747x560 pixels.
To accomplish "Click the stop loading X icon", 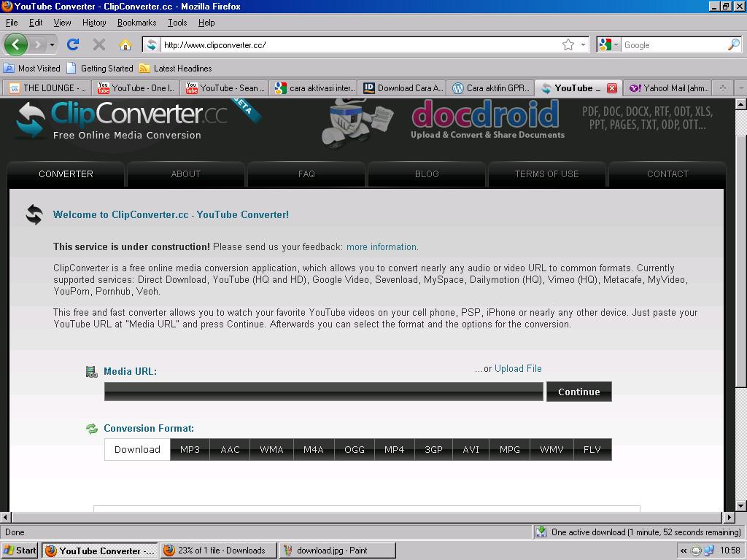I will click(99, 44).
